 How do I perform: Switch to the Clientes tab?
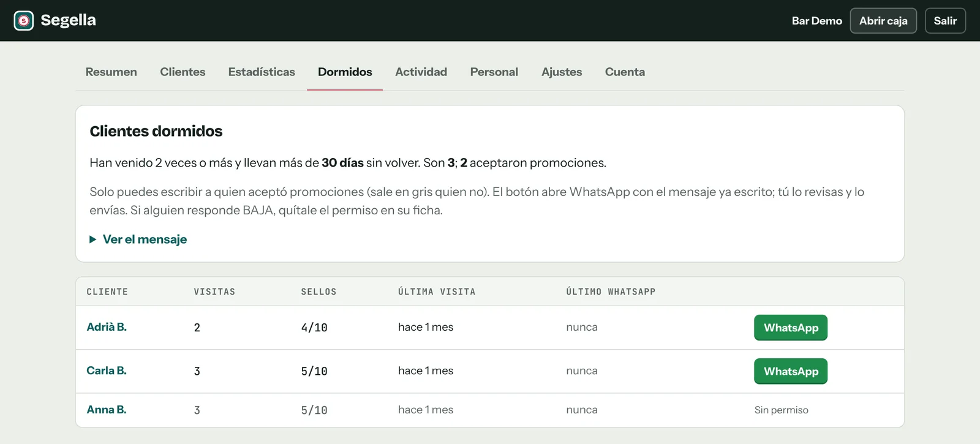(x=183, y=72)
